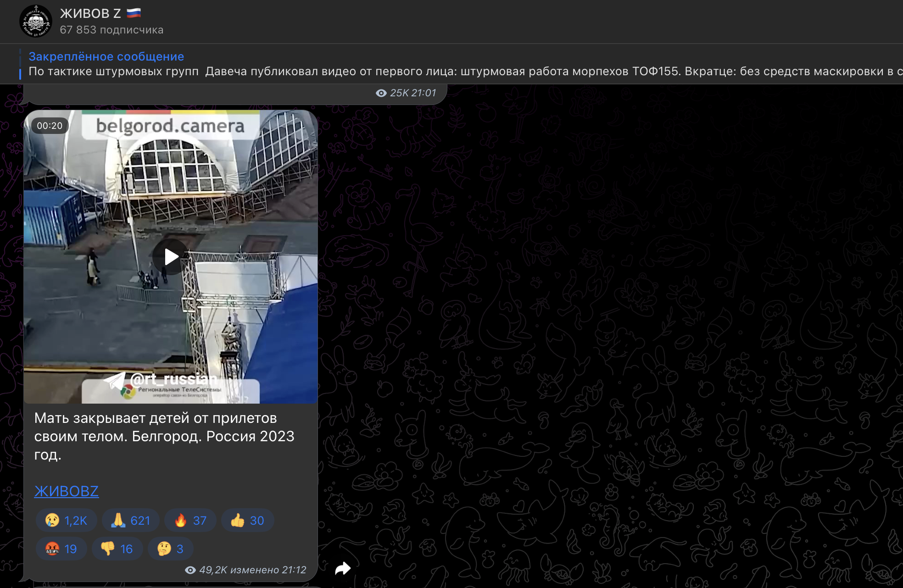903x588 pixels.
Task: Toggle the crying face reaction 1,2K
Action: point(66,521)
